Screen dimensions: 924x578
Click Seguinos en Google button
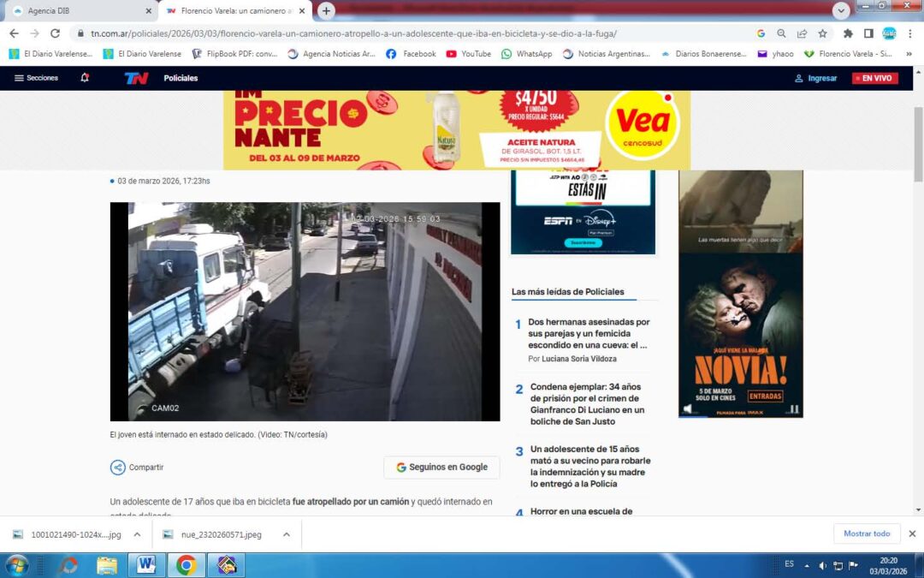[442, 468]
